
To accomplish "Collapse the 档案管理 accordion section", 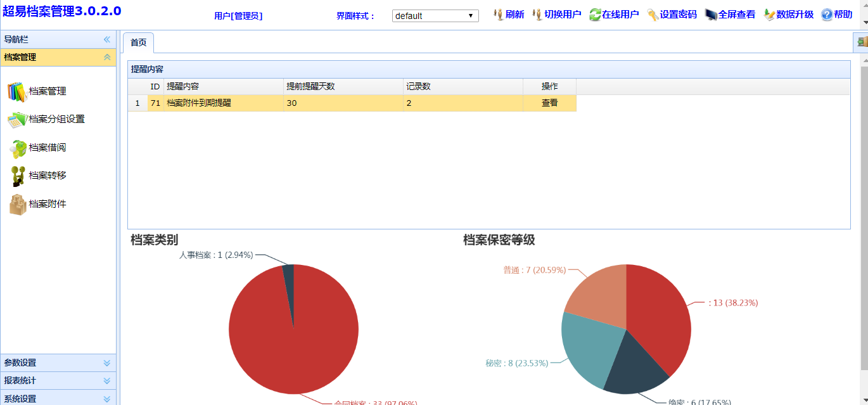I will (107, 57).
